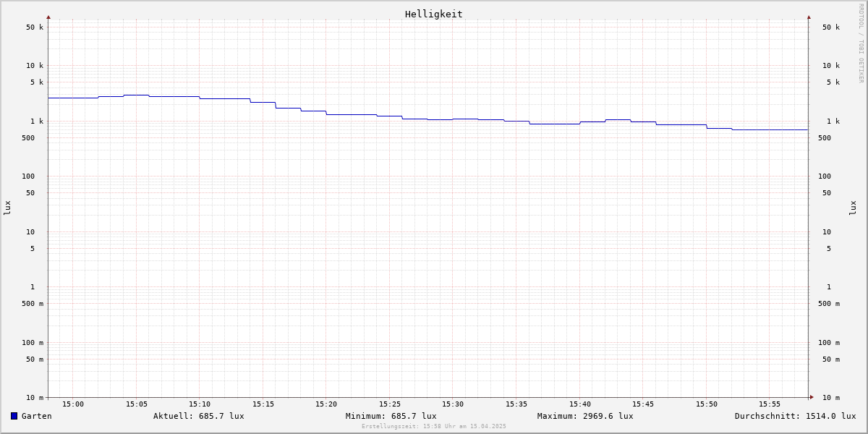868x434 pixels.
Task: Click the Erstellungszeit timestamp footer text
Action: pyautogui.click(x=434, y=426)
